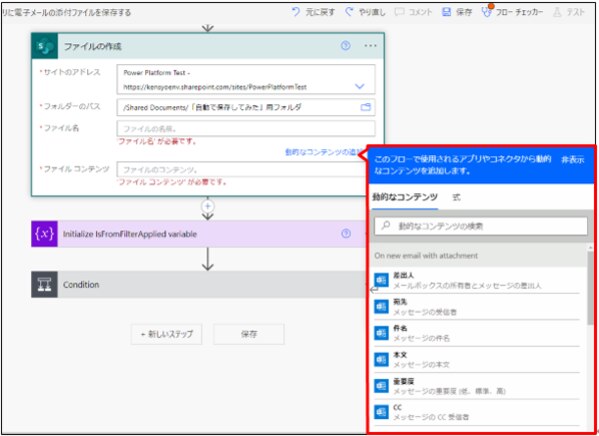Insert a step with the plus button
Screen dimensions: 599x436
pyautogui.click(x=207, y=206)
